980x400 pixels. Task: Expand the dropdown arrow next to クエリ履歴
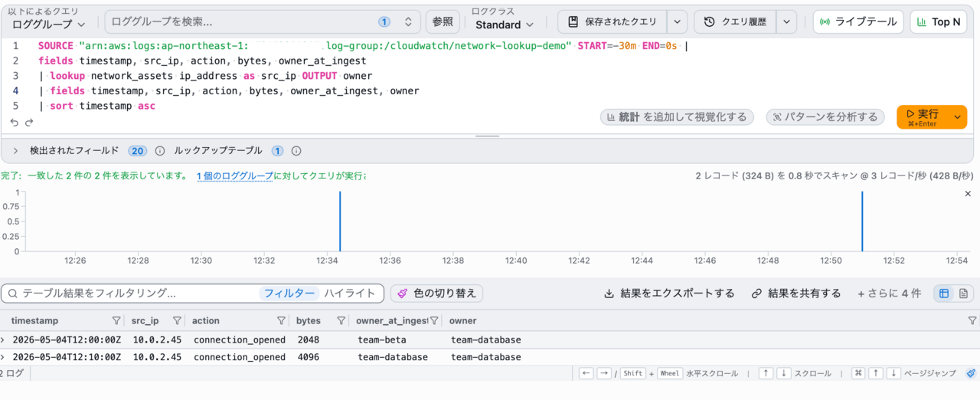tap(787, 22)
